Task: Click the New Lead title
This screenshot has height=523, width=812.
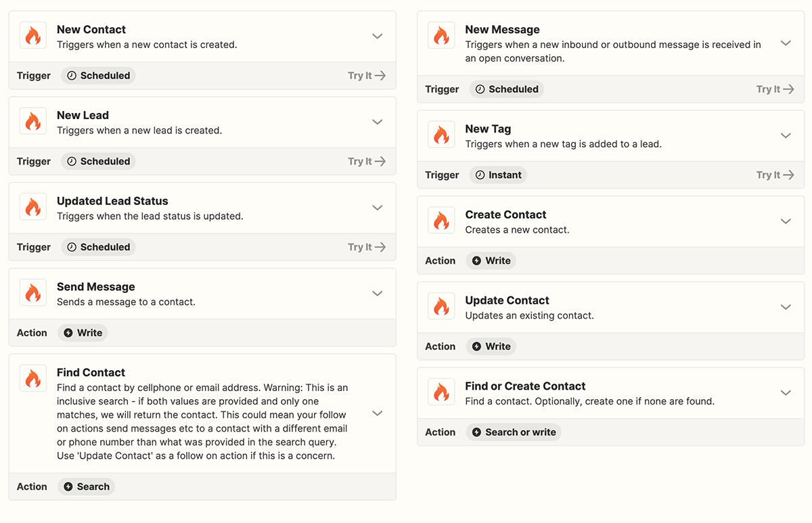Action: pos(83,115)
